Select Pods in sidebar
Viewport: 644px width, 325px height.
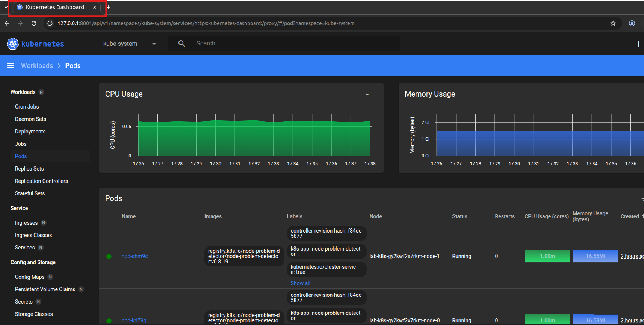21,156
